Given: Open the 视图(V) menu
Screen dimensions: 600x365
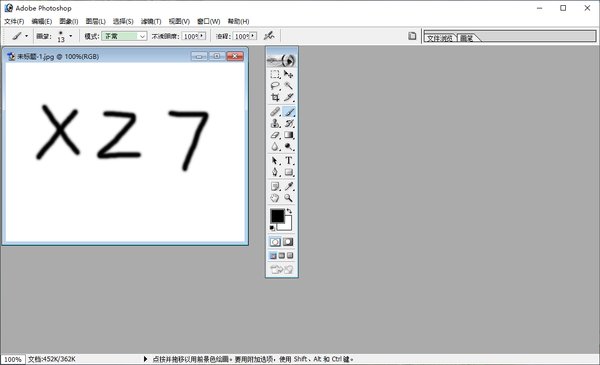Looking at the screenshot, I should click(x=179, y=21).
